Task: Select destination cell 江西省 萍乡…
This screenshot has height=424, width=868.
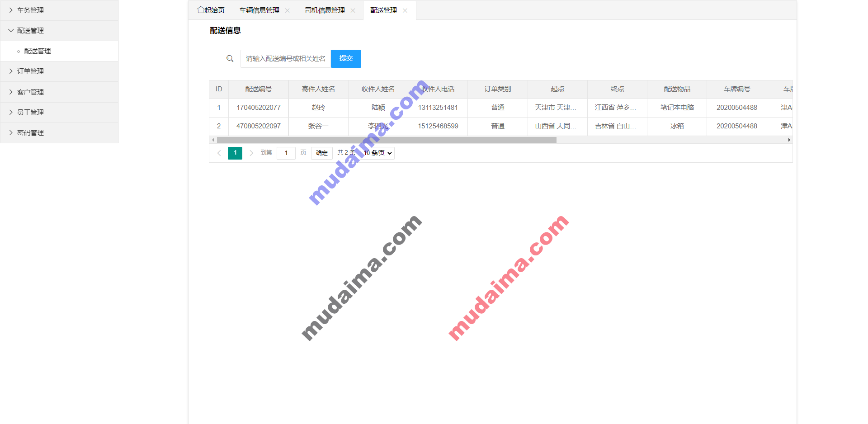Action: pos(617,108)
